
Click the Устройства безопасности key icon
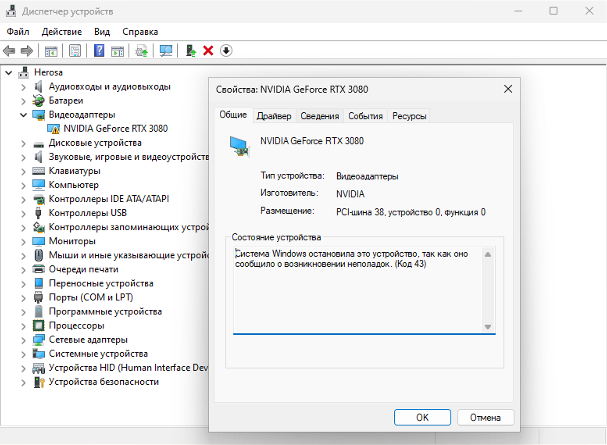tap(38, 382)
